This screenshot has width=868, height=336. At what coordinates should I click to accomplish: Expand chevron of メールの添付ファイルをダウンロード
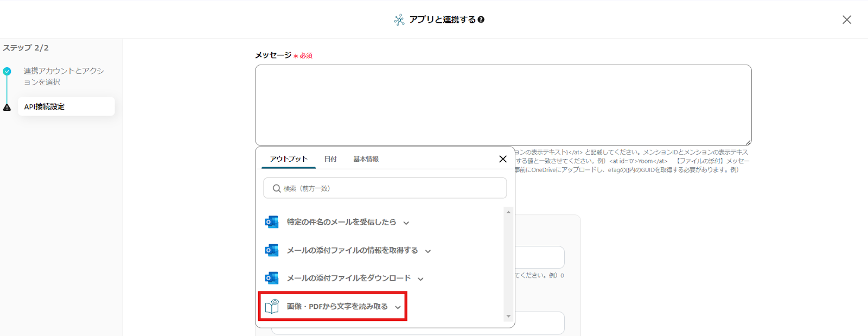coord(420,279)
